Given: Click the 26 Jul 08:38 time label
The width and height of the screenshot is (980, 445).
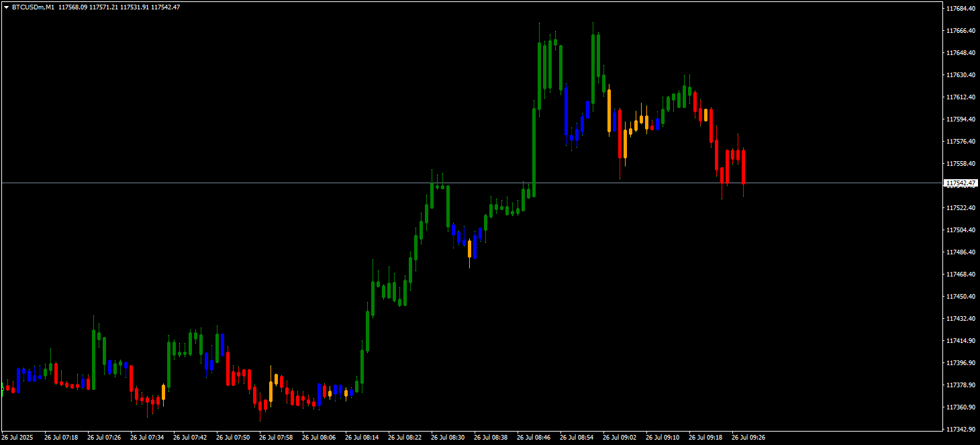Looking at the screenshot, I should coord(491,438).
